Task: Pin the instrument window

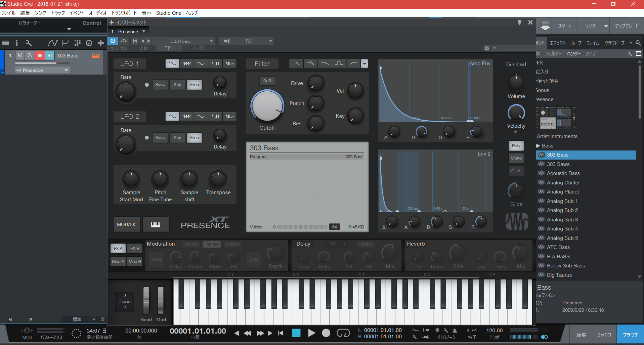Action: tap(519, 23)
